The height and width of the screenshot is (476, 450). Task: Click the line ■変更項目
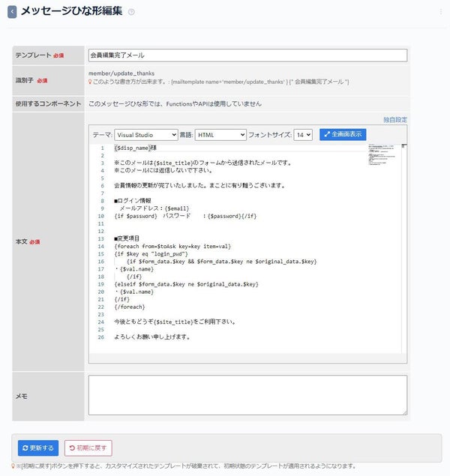[127, 238]
